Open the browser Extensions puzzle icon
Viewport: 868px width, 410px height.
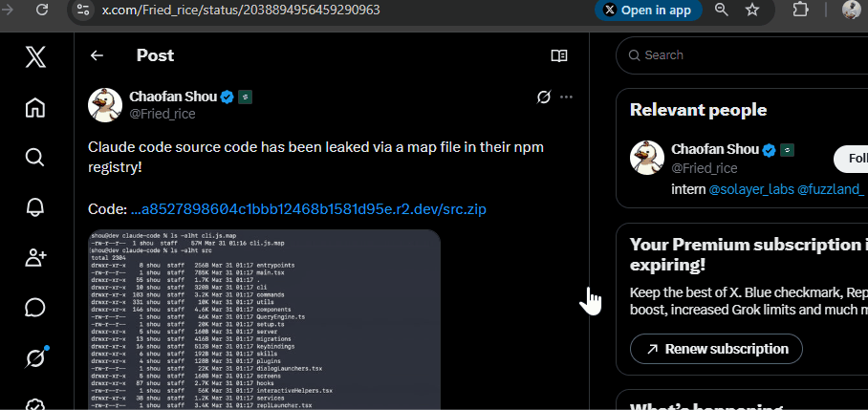[800, 10]
